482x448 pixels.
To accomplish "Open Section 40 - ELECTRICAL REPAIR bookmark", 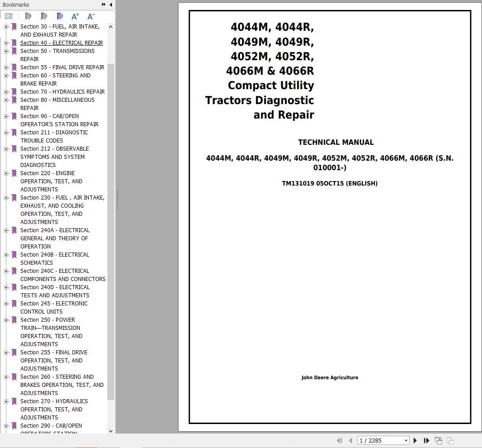I will pyautogui.click(x=62, y=43).
